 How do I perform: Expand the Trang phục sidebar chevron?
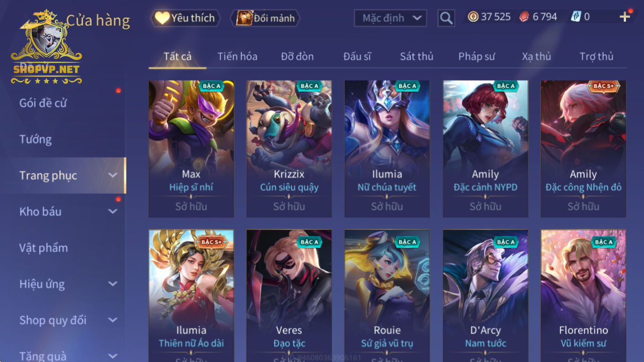click(x=113, y=175)
